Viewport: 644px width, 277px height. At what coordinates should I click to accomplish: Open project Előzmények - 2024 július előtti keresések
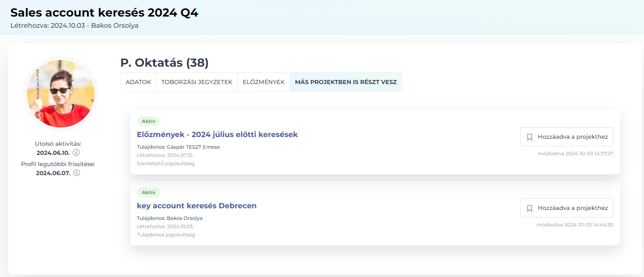tap(217, 135)
